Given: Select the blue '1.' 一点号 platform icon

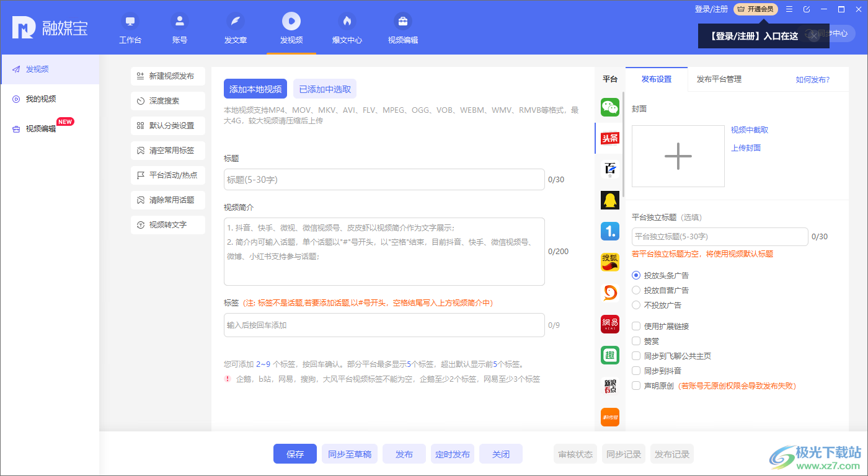Looking at the screenshot, I should [x=610, y=231].
